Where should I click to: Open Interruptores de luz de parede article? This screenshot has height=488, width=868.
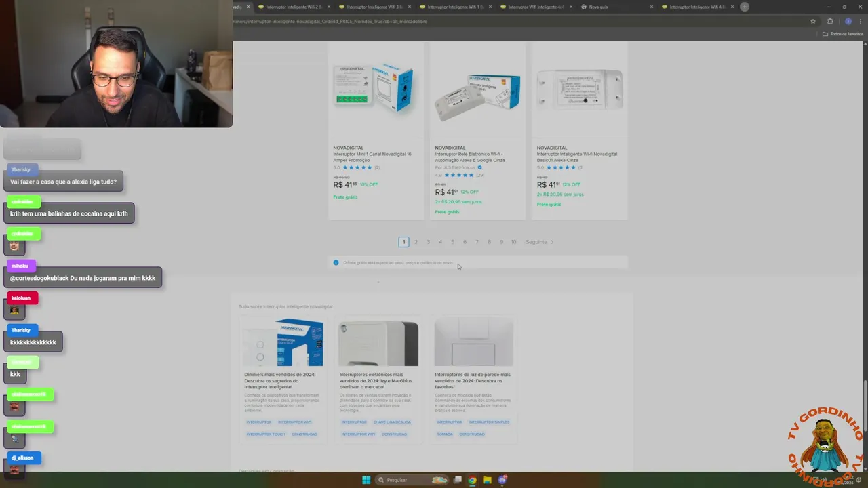(x=473, y=380)
